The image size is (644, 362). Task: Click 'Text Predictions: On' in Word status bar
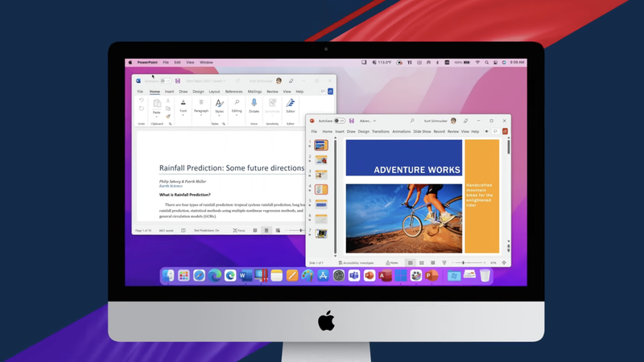(206, 231)
